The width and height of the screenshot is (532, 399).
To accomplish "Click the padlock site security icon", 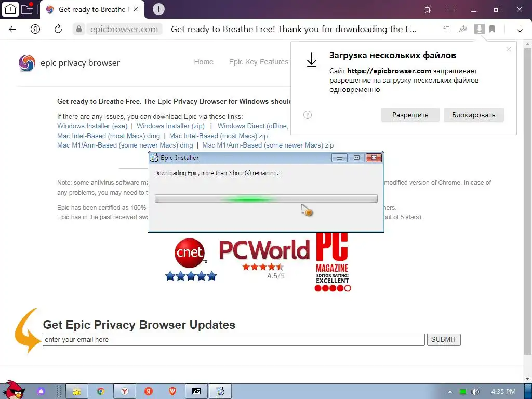I will pos(79,29).
